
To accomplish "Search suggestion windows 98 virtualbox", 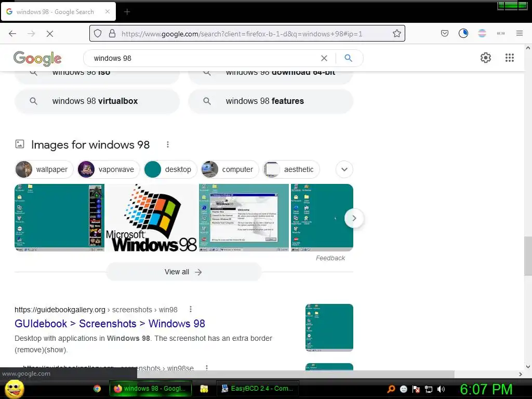I will coord(97,101).
